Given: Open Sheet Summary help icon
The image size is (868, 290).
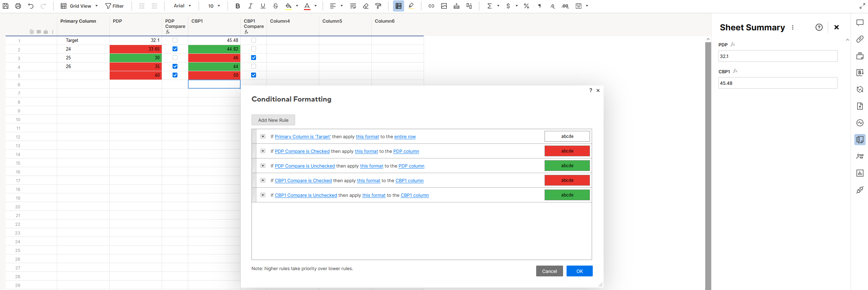Looking at the screenshot, I should [x=819, y=27].
